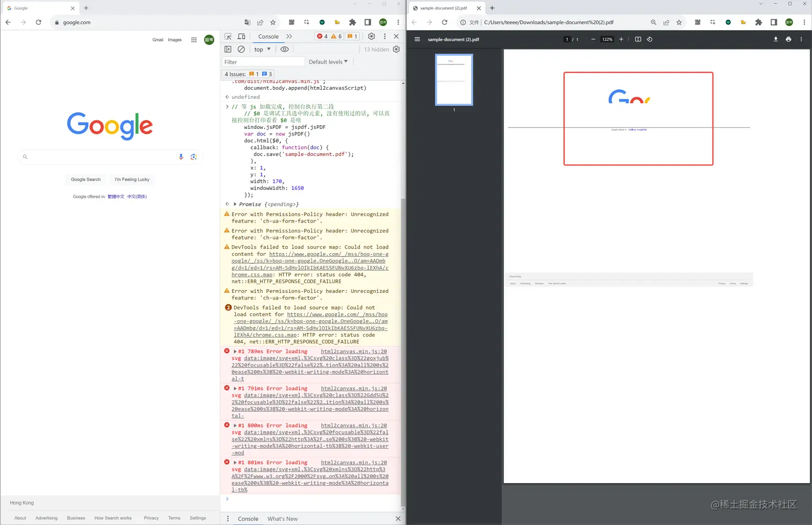Click zoom magnifier icon in PDF address bar
This screenshot has width=812, height=525.
pos(654,22)
